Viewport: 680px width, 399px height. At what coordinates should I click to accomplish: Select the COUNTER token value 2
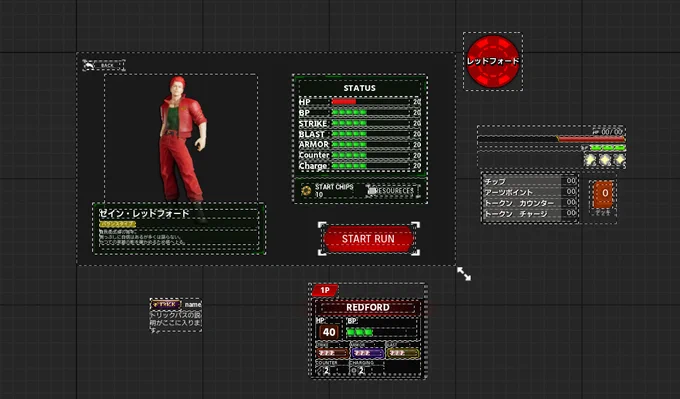(x=327, y=371)
